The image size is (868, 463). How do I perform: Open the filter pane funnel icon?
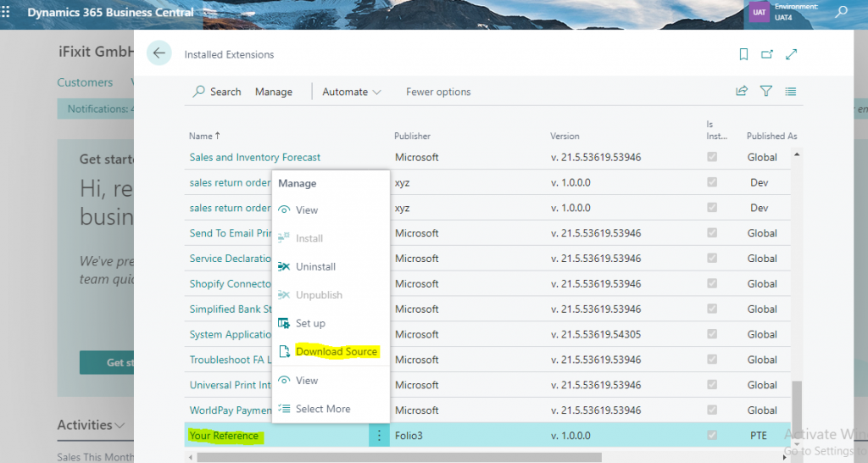[x=765, y=92]
